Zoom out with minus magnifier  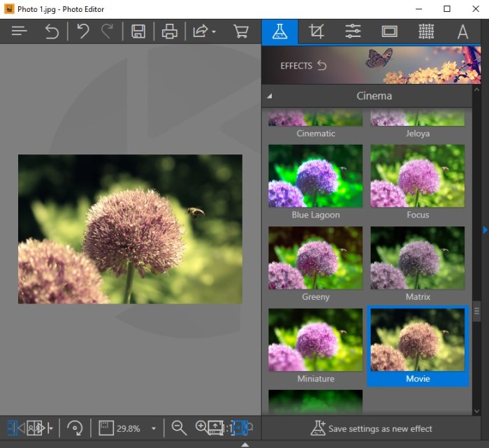pos(179,428)
